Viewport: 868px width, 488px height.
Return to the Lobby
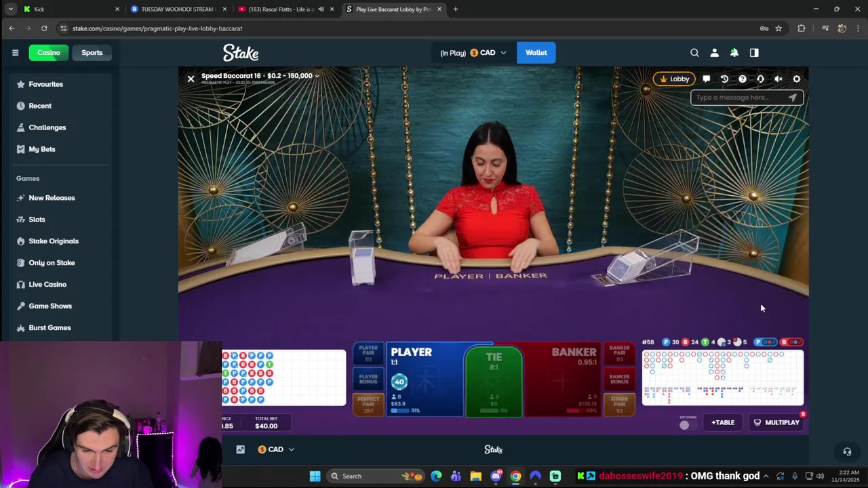click(x=674, y=79)
